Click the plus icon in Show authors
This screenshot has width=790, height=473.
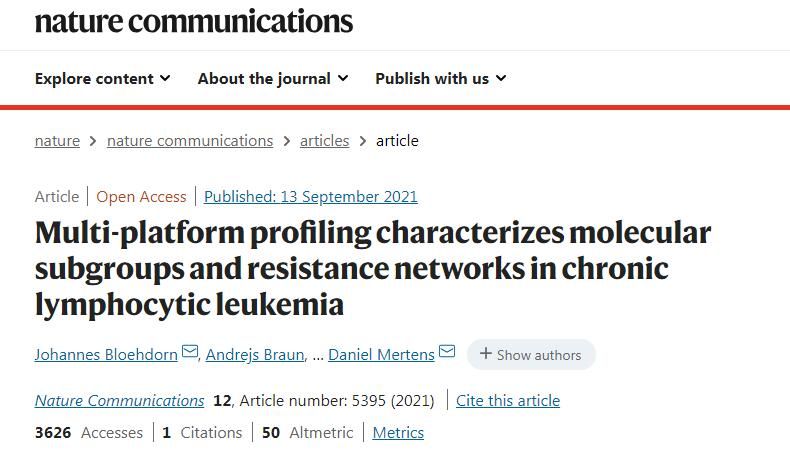point(486,354)
